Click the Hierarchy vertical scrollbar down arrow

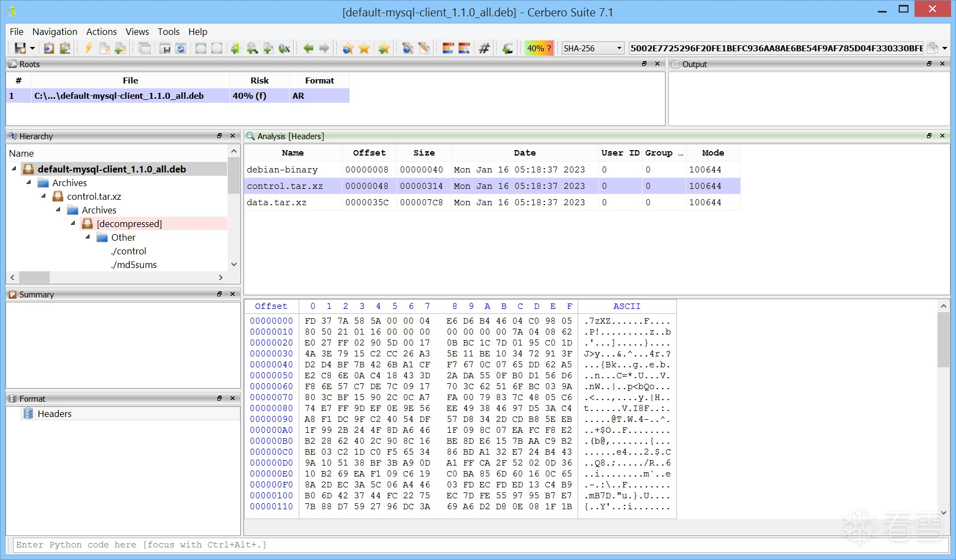234,264
